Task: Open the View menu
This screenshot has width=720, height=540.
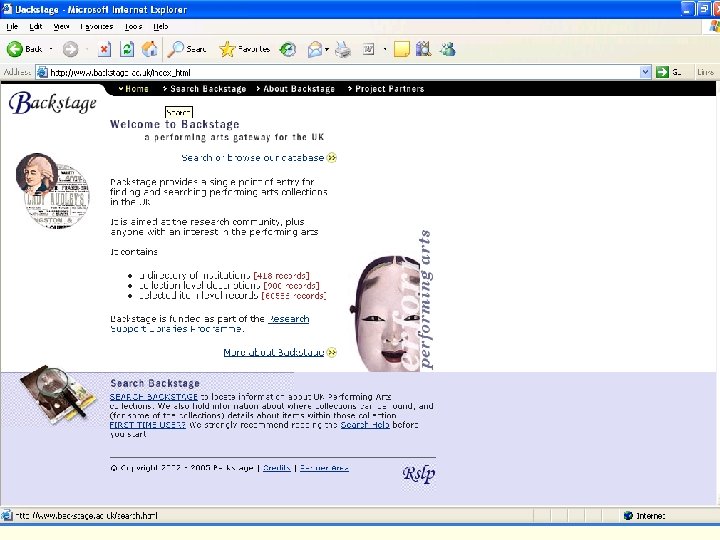Action: coord(61,27)
